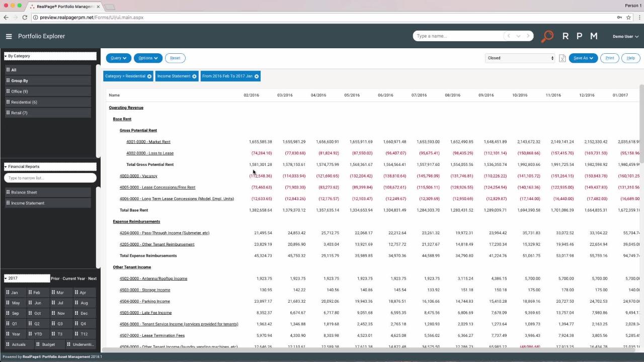Click the 02/2016 column header
This screenshot has width=644, height=362.
click(x=252, y=95)
